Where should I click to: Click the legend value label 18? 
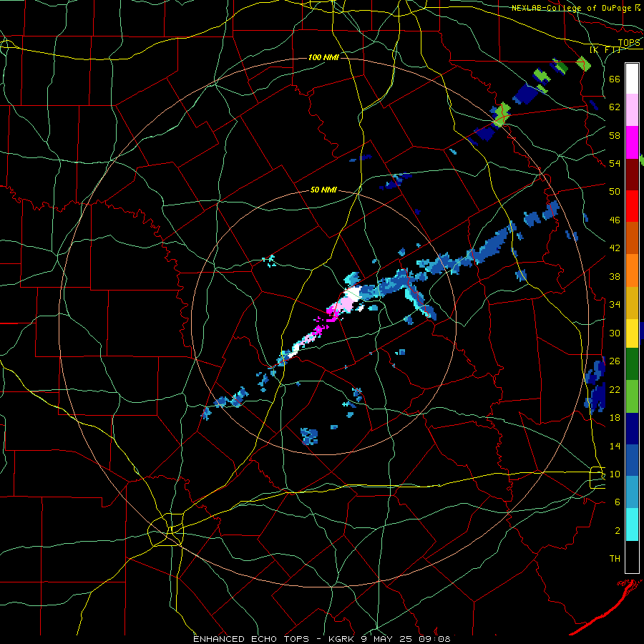[x=615, y=418]
